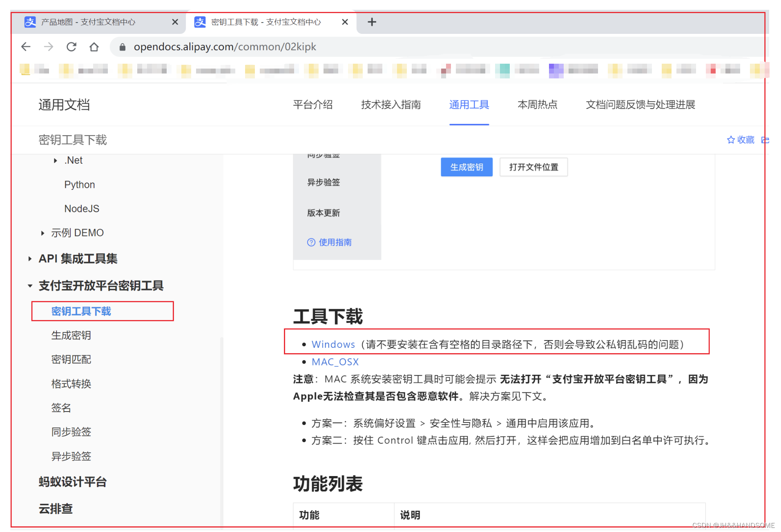The height and width of the screenshot is (532, 781).
Task: Click the sidebar vertical scrollbar
Action: (x=222, y=433)
